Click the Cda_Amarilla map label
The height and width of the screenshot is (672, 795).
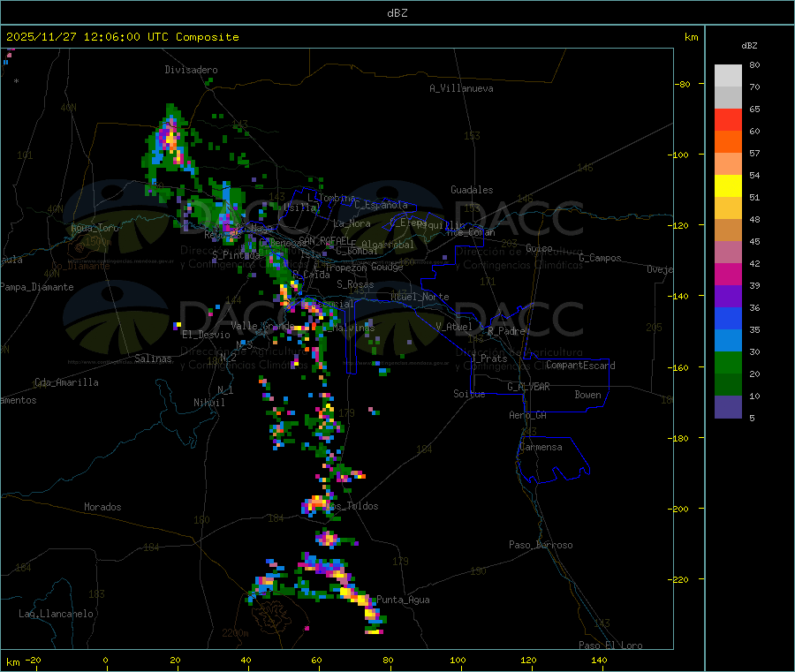point(66,382)
